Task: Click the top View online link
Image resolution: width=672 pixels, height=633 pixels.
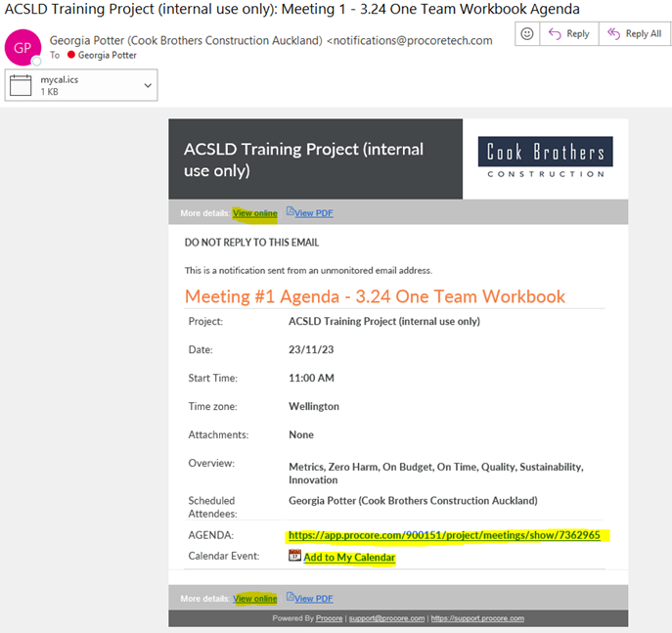Action: pyautogui.click(x=255, y=213)
